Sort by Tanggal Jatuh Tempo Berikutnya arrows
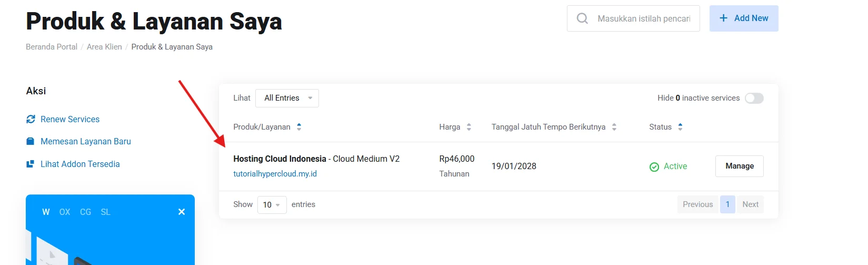The width and height of the screenshot is (868, 265). click(614, 127)
